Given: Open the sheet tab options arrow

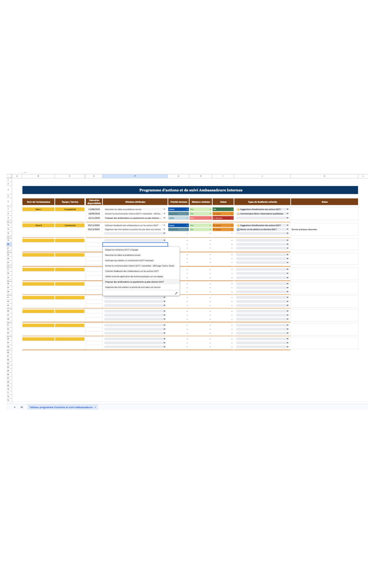Looking at the screenshot, I should pos(95,407).
